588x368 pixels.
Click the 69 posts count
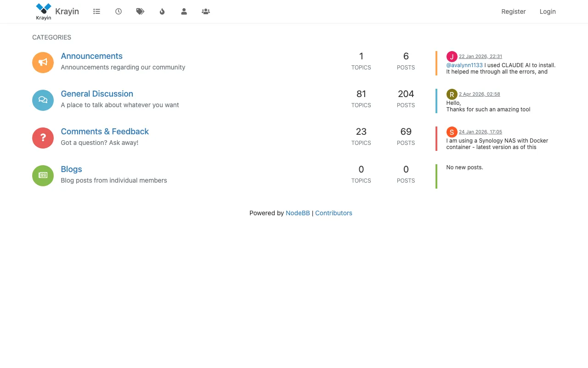tap(406, 132)
